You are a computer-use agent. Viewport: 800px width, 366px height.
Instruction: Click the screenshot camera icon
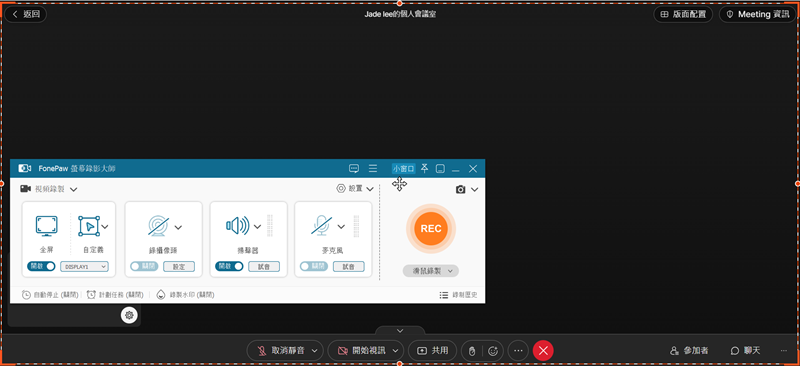(x=461, y=189)
